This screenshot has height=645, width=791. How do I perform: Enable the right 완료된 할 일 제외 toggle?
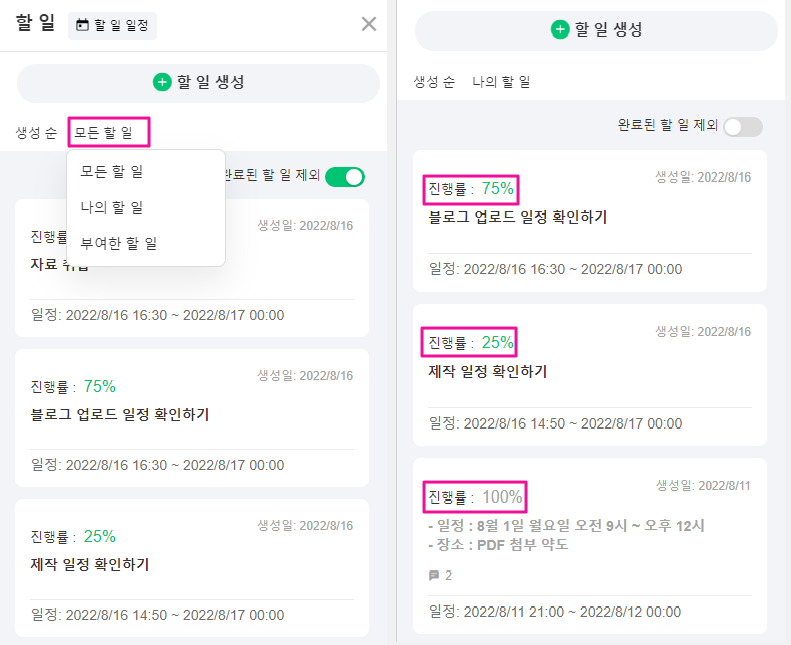pos(742,127)
